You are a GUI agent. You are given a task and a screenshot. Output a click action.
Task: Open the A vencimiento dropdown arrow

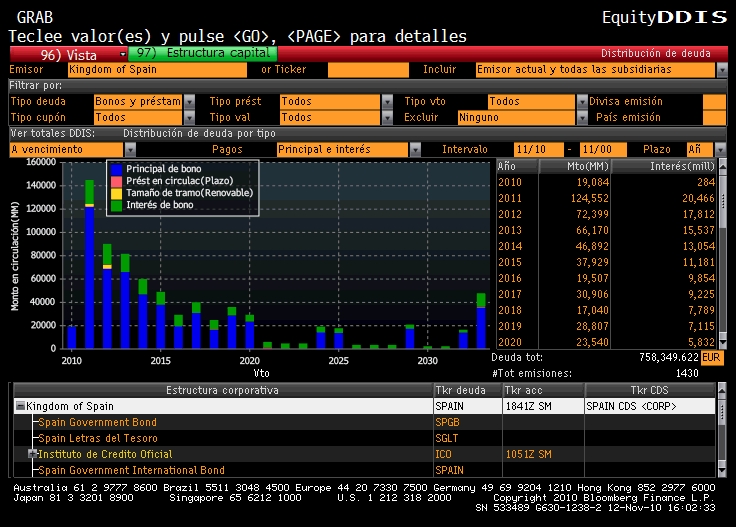[x=129, y=149]
